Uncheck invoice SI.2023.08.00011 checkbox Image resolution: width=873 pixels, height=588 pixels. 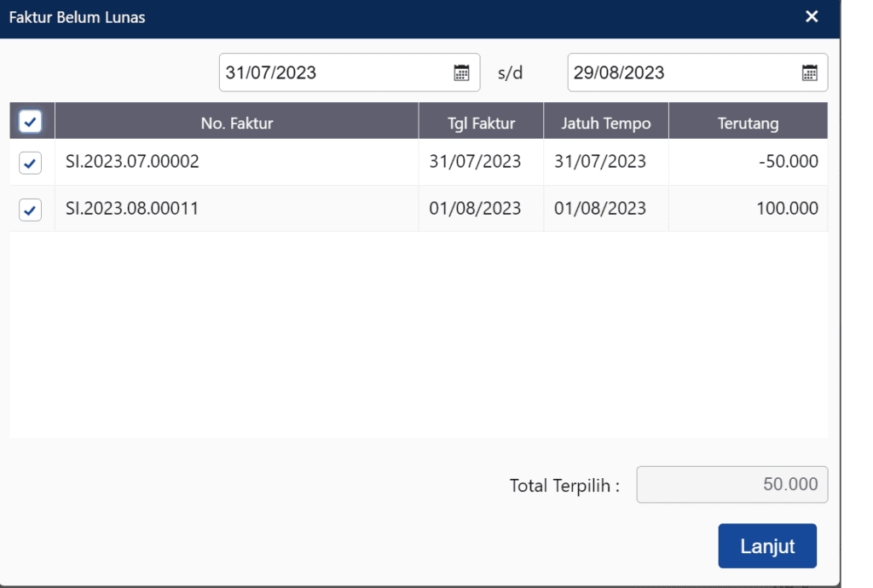30,209
